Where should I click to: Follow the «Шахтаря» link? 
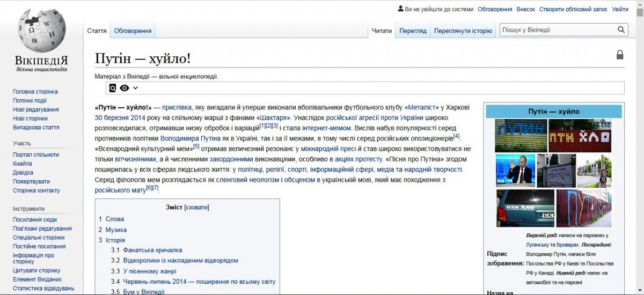[x=273, y=117]
